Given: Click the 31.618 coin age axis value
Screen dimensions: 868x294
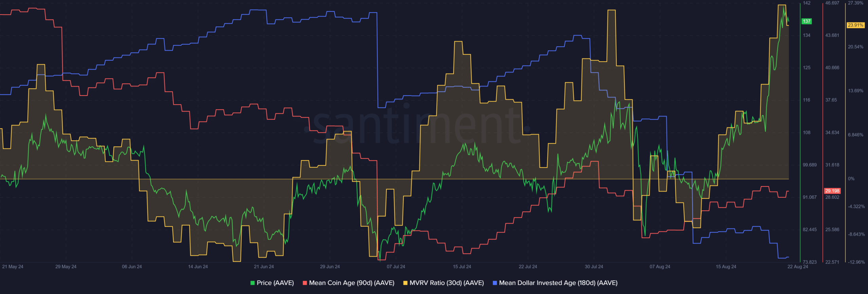Looking at the screenshot, I should pyautogui.click(x=832, y=165).
